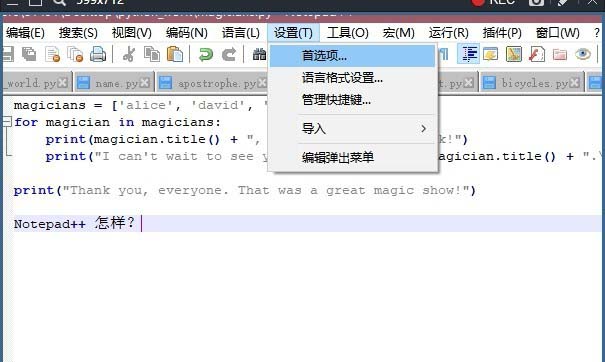The height and width of the screenshot is (362, 605).
Task: Choose 语言格式设置... menu entry
Action: point(353,78)
